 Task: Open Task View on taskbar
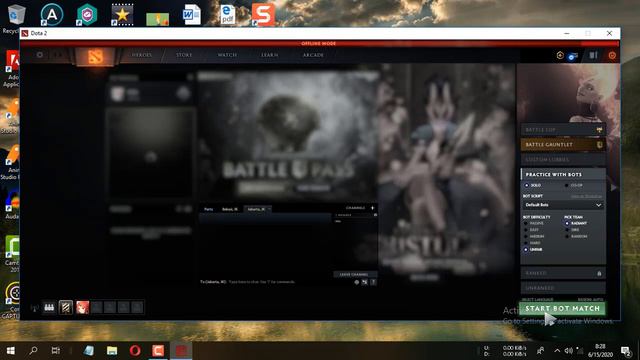click(56, 351)
